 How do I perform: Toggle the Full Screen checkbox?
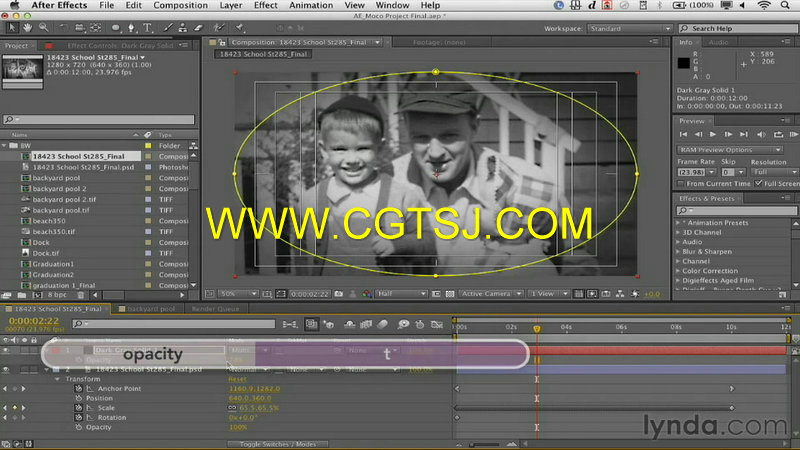pyautogui.click(x=759, y=184)
